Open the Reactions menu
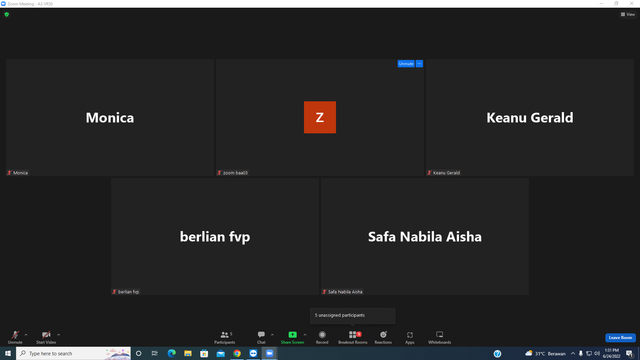 383,337
